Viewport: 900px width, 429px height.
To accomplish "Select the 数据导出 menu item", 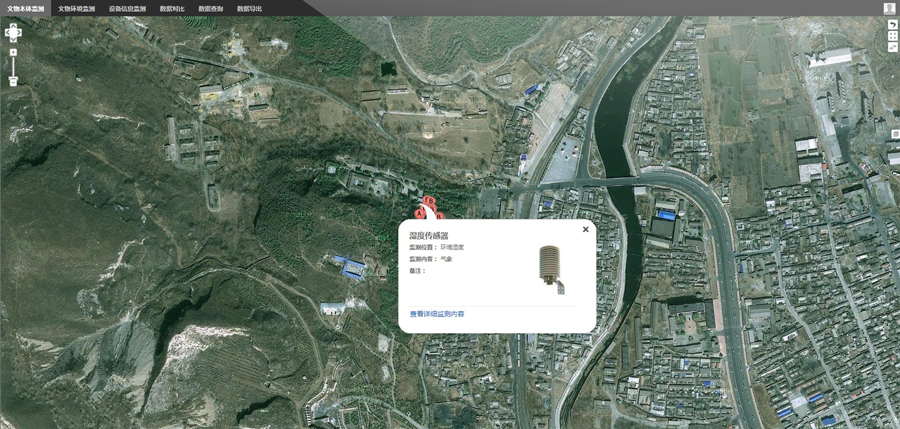I will point(250,8).
